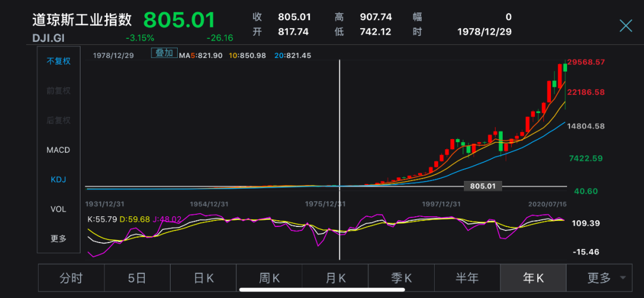Screen dimensions: 644x298
Task: Switch indicator to KDJ
Action: [x=58, y=180]
